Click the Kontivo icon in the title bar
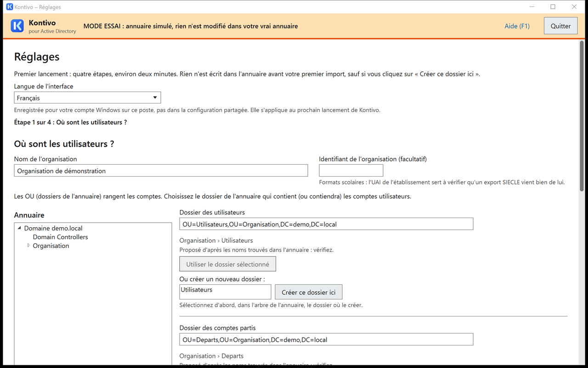 (x=10, y=7)
